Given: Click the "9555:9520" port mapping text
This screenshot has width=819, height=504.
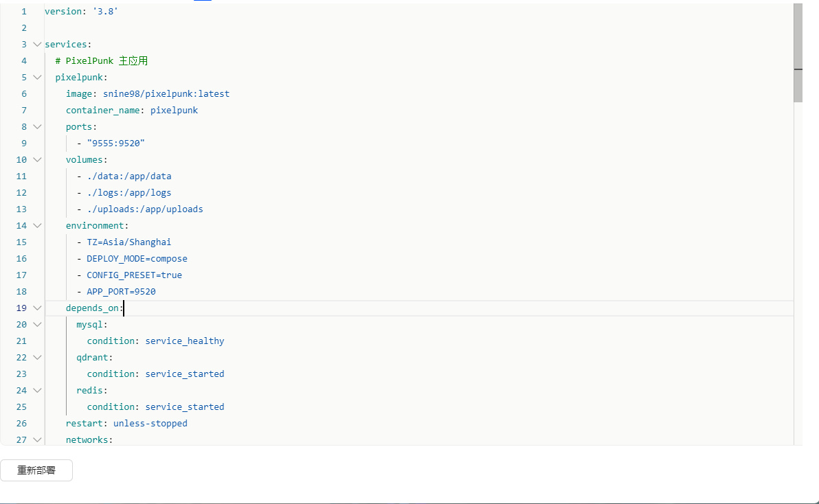Looking at the screenshot, I should coord(115,144).
